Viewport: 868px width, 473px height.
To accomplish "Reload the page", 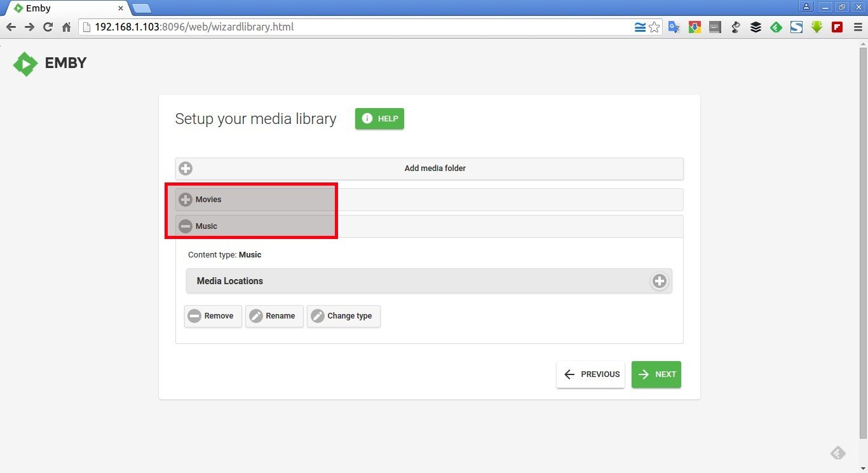I will pyautogui.click(x=48, y=27).
